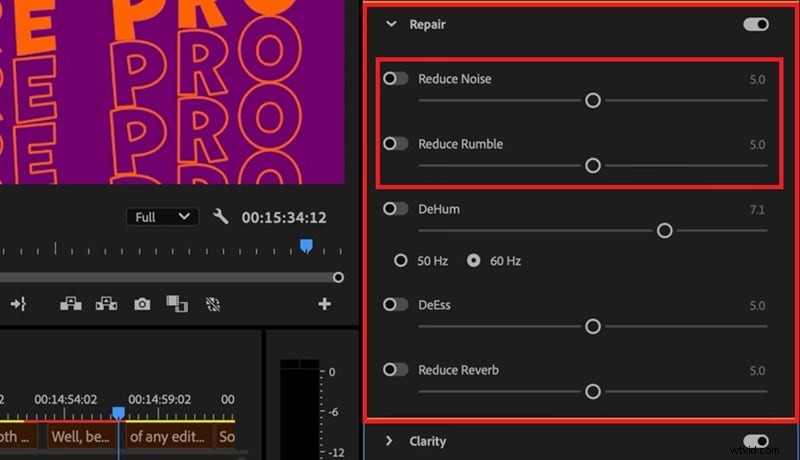Open the wrench settings menu
The height and width of the screenshot is (460, 800).
pyautogui.click(x=220, y=217)
